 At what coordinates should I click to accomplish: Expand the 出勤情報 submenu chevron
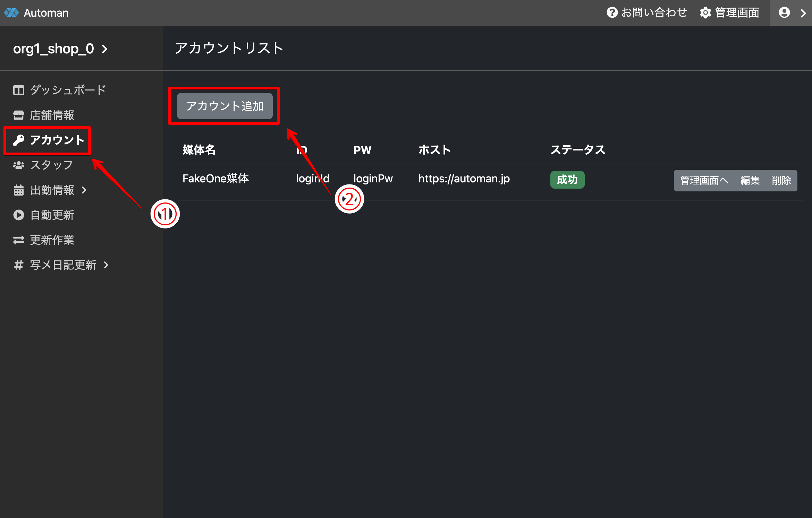84,190
